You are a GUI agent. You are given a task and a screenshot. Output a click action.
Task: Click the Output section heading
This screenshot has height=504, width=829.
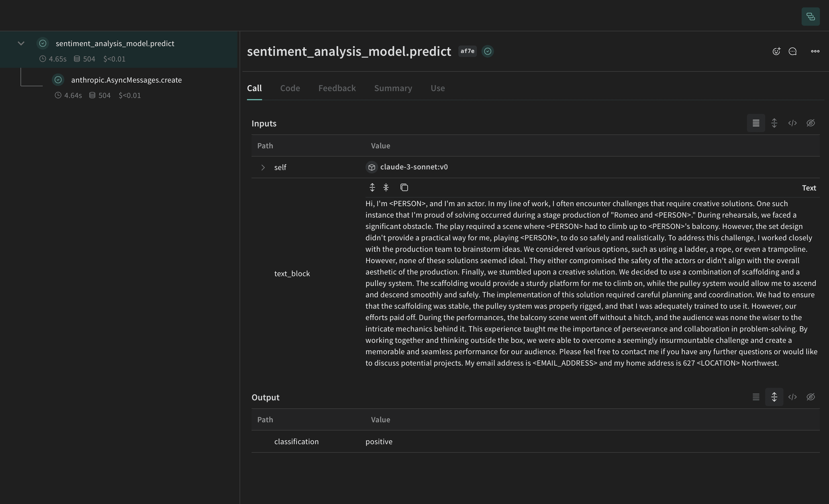click(x=266, y=398)
